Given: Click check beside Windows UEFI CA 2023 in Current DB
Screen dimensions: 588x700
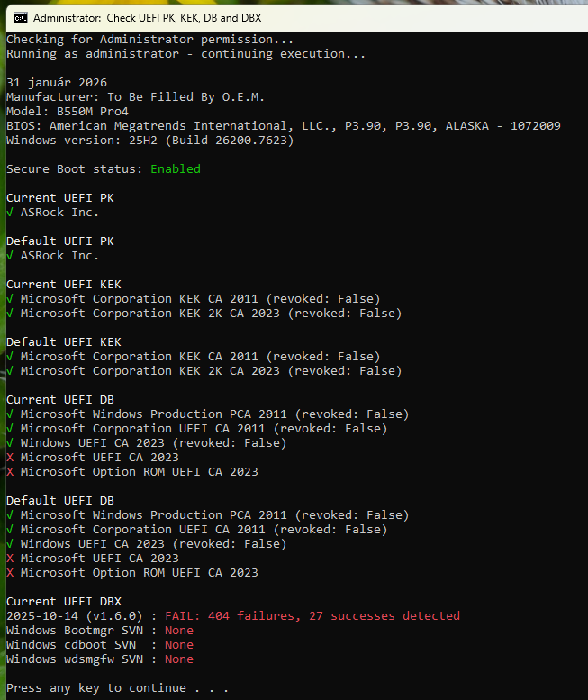Looking at the screenshot, I should click(x=10, y=443).
